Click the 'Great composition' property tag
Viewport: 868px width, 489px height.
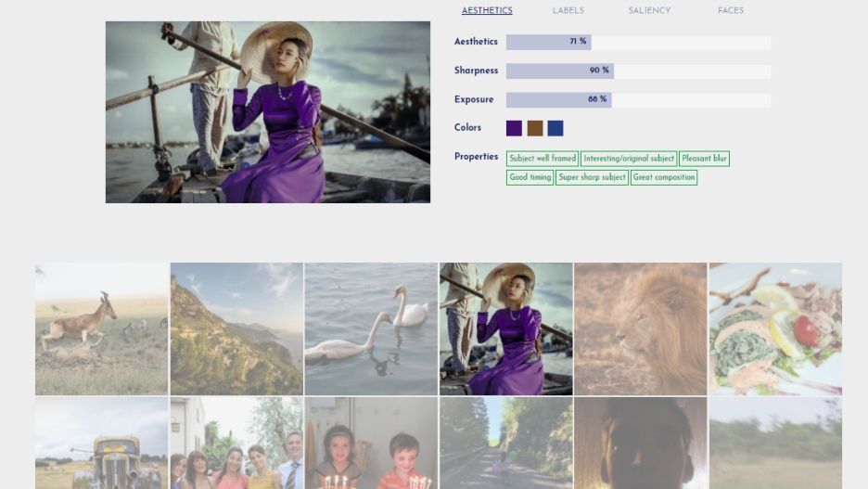pyautogui.click(x=664, y=177)
